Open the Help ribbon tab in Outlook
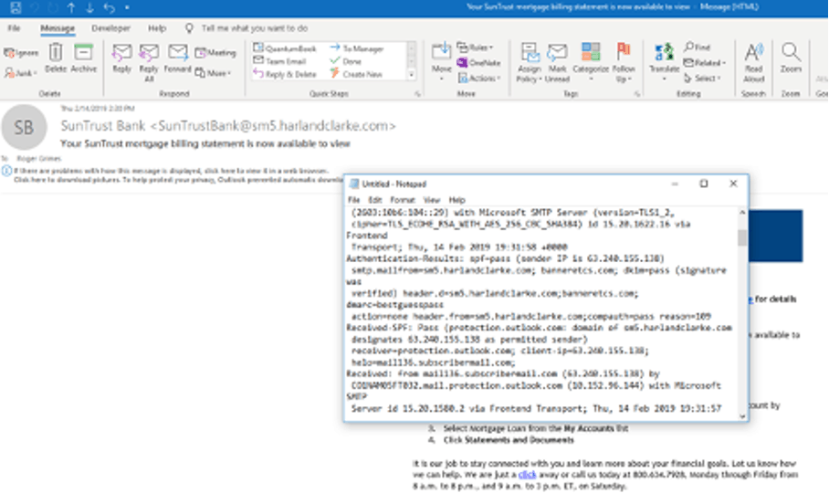Viewport: 829px width, 504px height. [x=157, y=28]
